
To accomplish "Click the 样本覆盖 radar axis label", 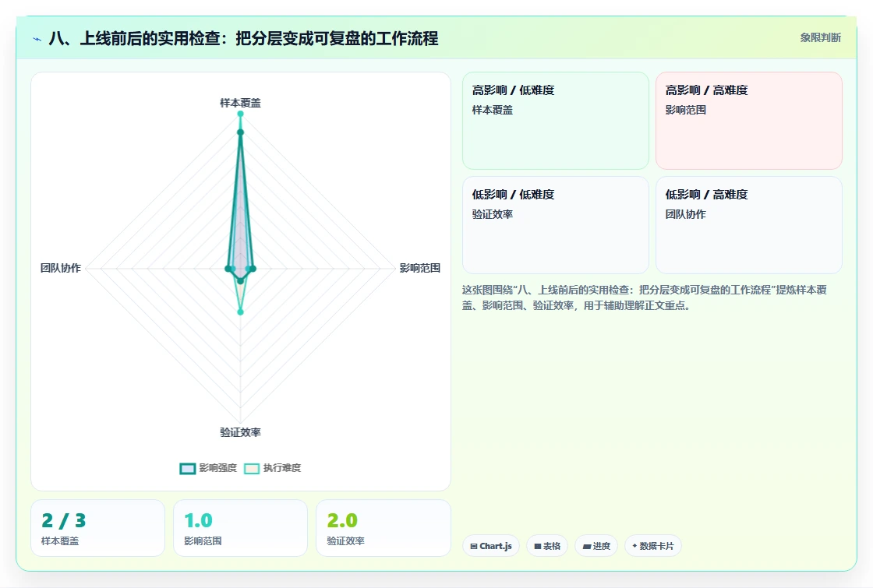I will click(x=240, y=103).
